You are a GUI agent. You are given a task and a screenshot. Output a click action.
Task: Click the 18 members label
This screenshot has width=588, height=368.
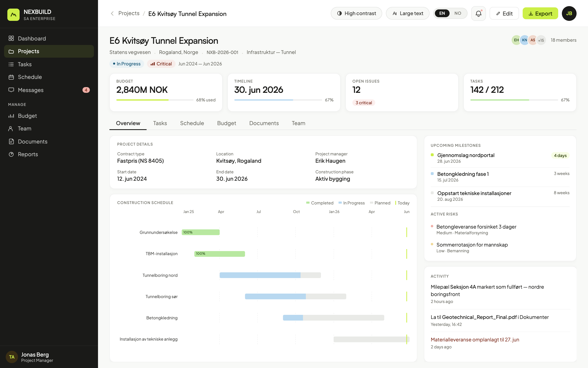click(x=563, y=40)
